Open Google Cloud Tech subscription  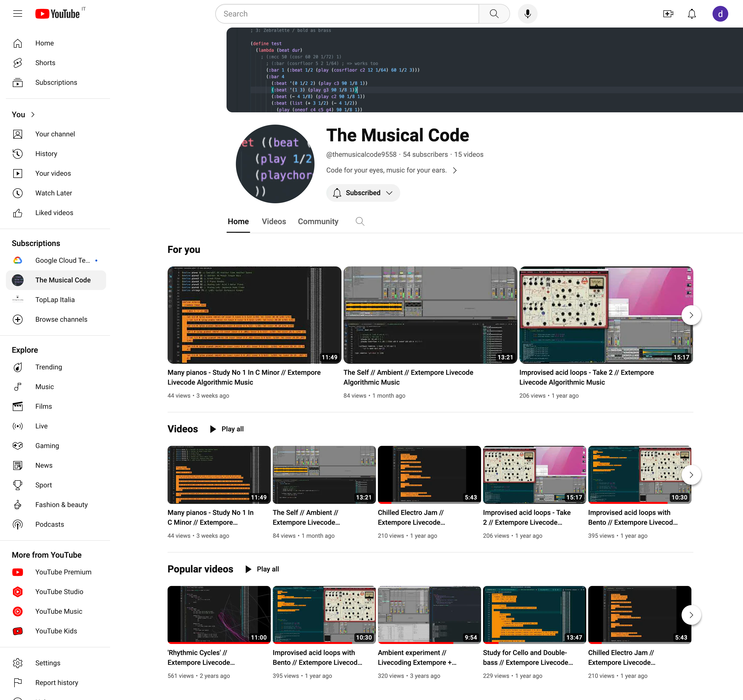(x=56, y=260)
